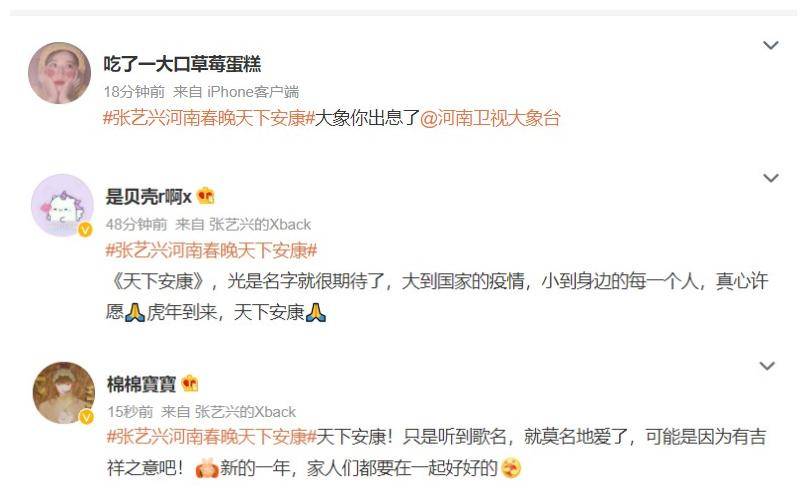807x497 pixels.
Task: Click fan badge icon beside 棉棉寶寶
Action: pyautogui.click(x=190, y=383)
